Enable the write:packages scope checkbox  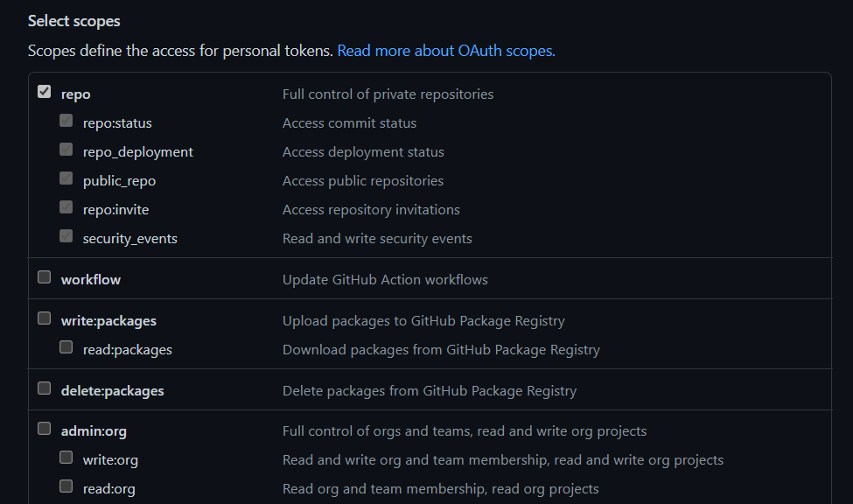[45, 318]
